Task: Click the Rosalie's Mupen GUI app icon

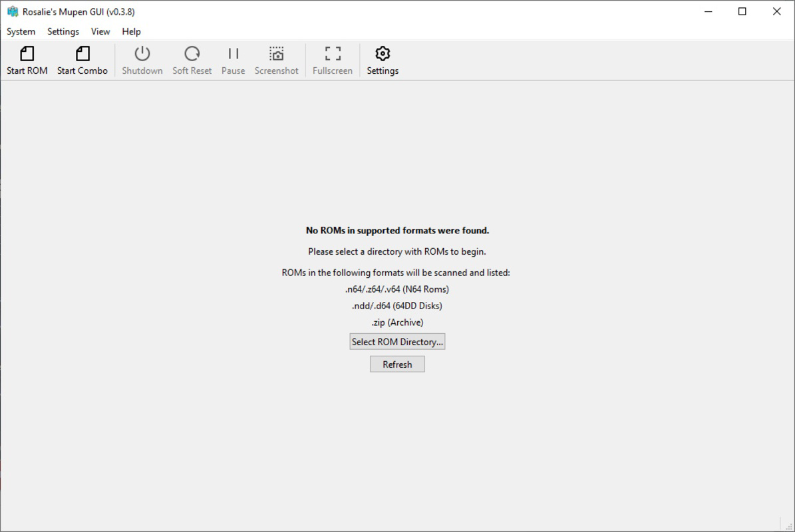Action: click(x=13, y=11)
